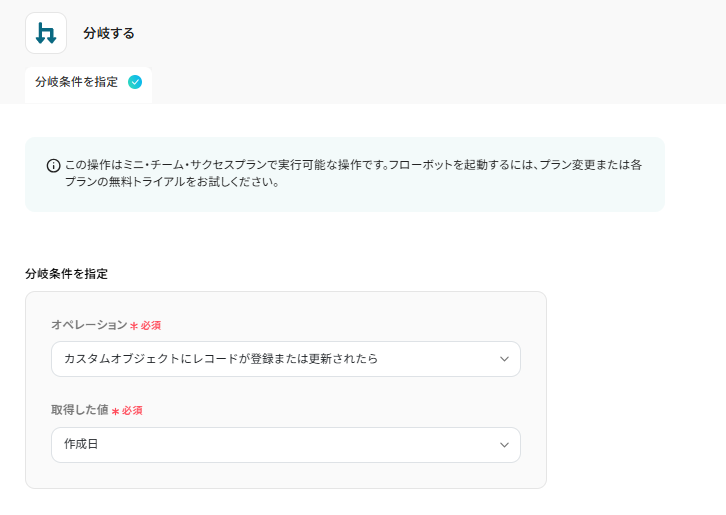Image resolution: width=726 pixels, height=515 pixels.
Task: Click the 必須 marker beside オペレーション
Action: (x=151, y=326)
